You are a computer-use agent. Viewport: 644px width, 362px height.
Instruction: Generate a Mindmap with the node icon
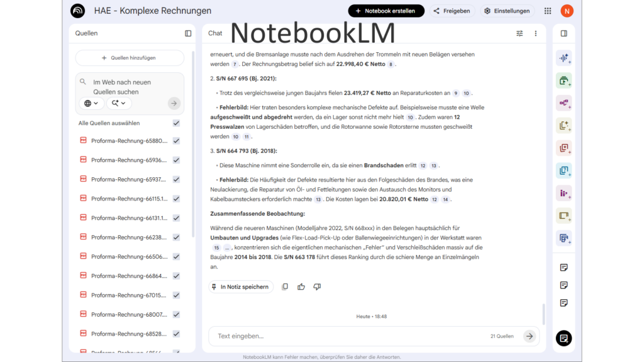coord(563,103)
